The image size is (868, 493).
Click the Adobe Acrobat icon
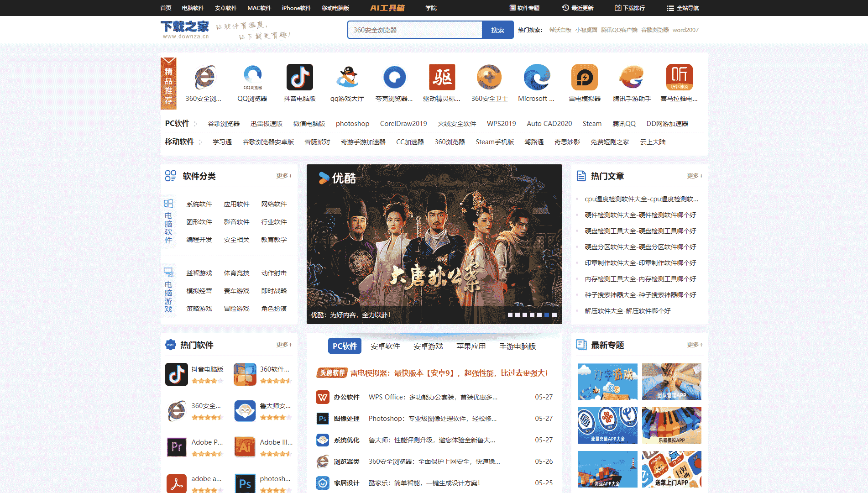(177, 483)
